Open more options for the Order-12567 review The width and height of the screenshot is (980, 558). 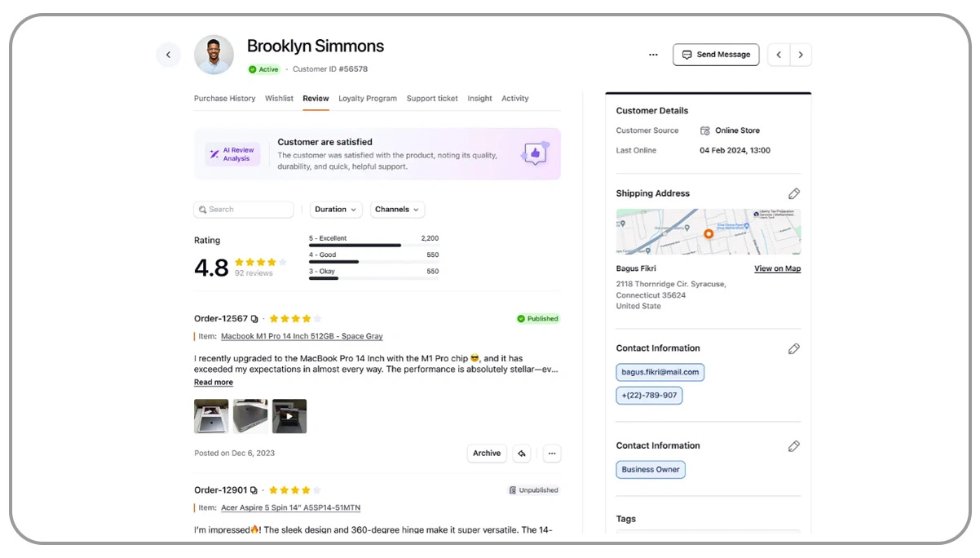(552, 453)
